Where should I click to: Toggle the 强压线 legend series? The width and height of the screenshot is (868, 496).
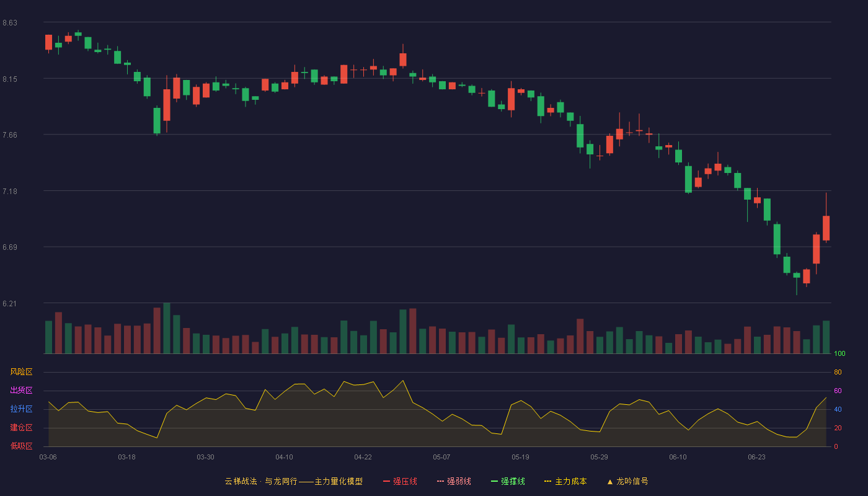(x=400, y=481)
